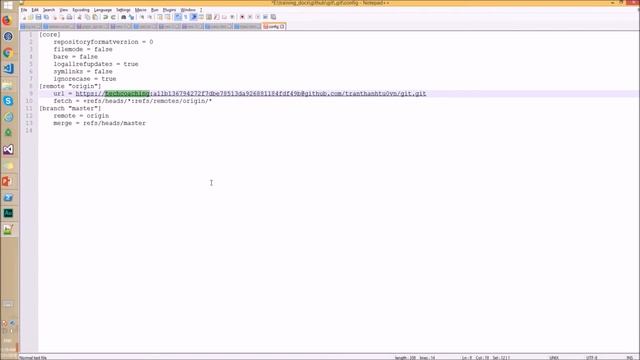Open Adobe Audition from the taskbar
640x360 pixels.
pos(8,213)
